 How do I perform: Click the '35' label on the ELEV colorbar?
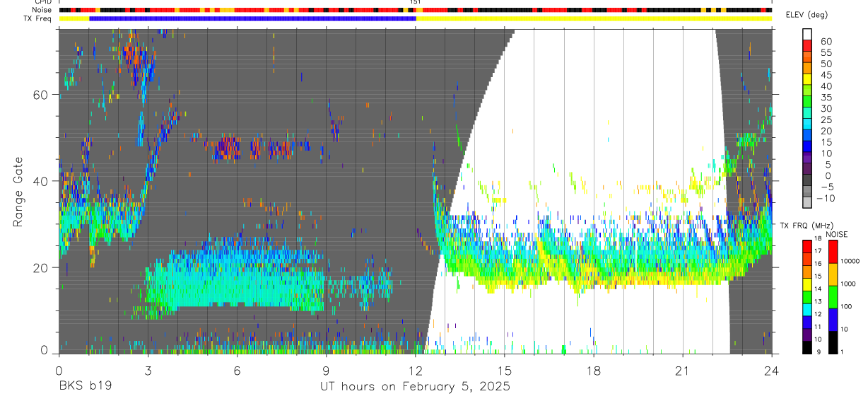[826, 98]
